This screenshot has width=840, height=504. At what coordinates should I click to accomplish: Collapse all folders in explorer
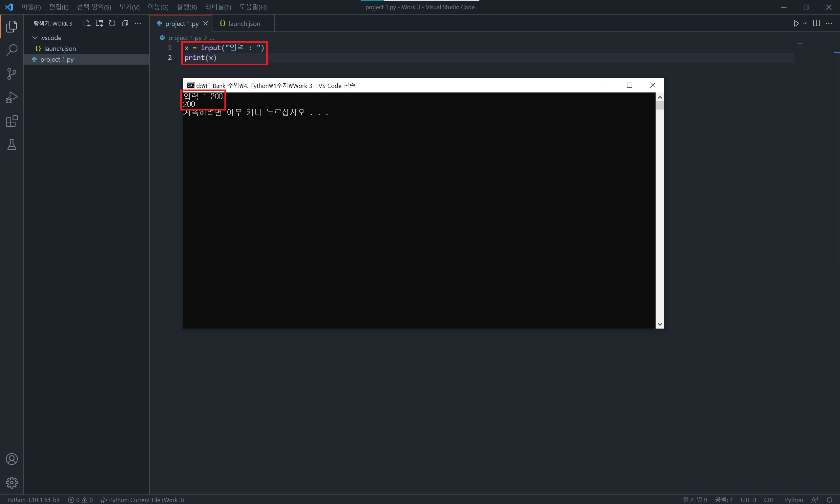125,23
